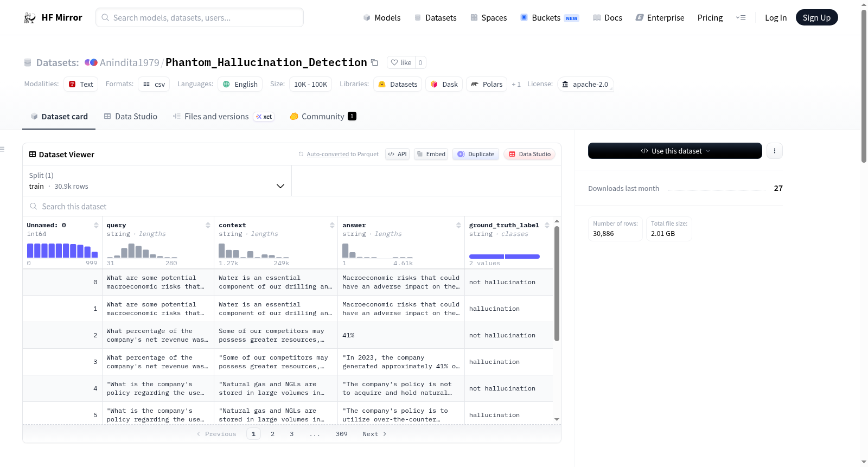Focus the Search this dataset field

tap(292, 207)
